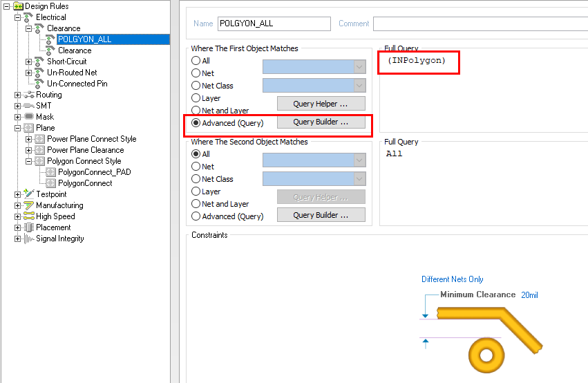
Task: Choose Advanced (Query) for second object
Action: [x=196, y=216]
